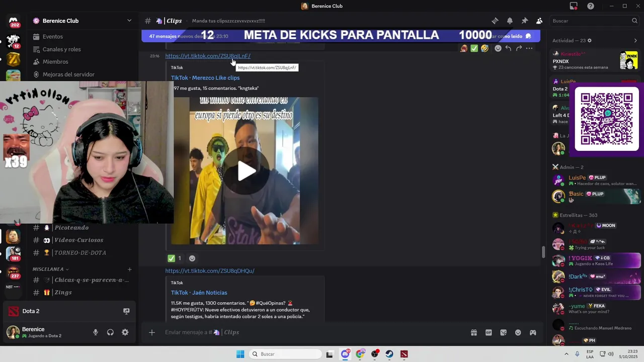This screenshot has height=362, width=644.
Task: Open Windows Start menu
Action: (x=240, y=354)
